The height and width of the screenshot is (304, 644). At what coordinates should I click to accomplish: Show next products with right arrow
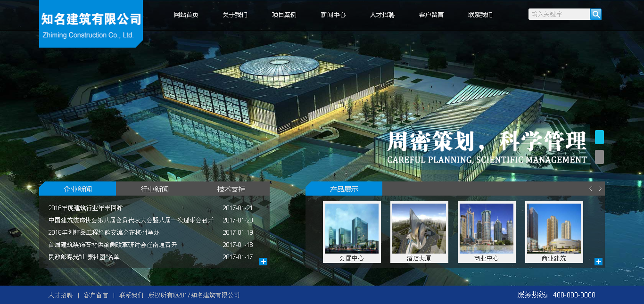pyautogui.click(x=600, y=189)
